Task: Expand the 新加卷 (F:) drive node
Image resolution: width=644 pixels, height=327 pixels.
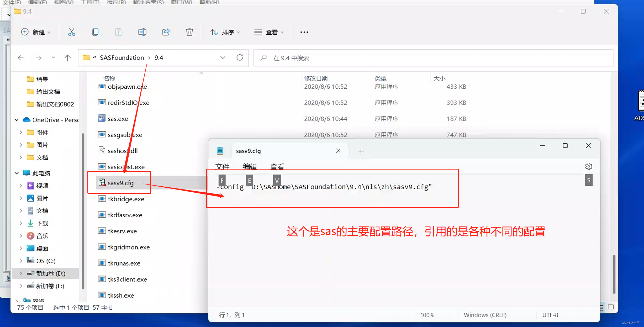Action: pyautogui.click(x=21, y=286)
